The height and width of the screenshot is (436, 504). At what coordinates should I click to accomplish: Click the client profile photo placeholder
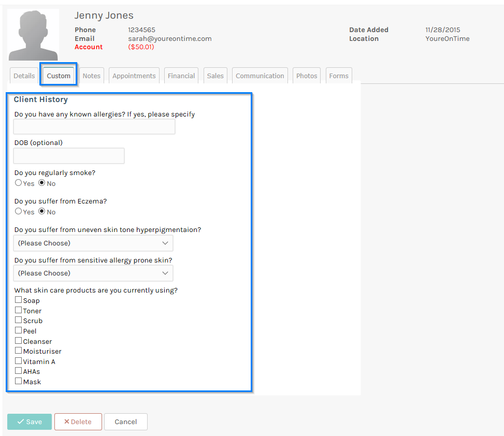coord(33,34)
